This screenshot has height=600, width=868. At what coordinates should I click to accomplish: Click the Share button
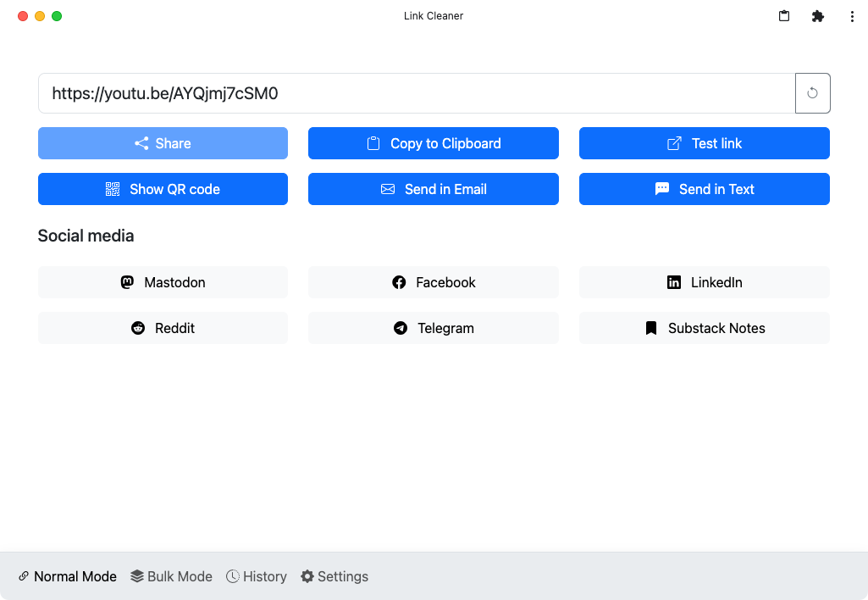(163, 143)
